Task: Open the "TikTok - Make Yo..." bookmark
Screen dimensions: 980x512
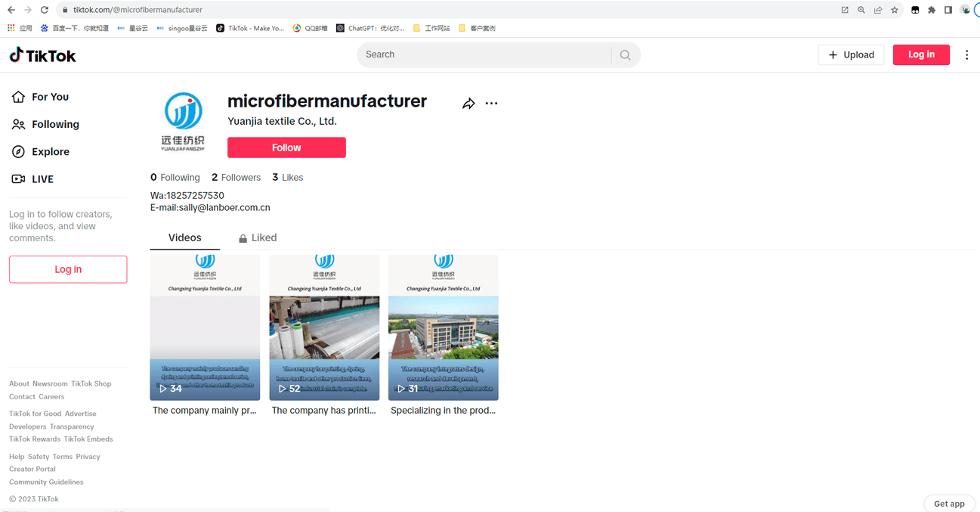Action: click(250, 28)
